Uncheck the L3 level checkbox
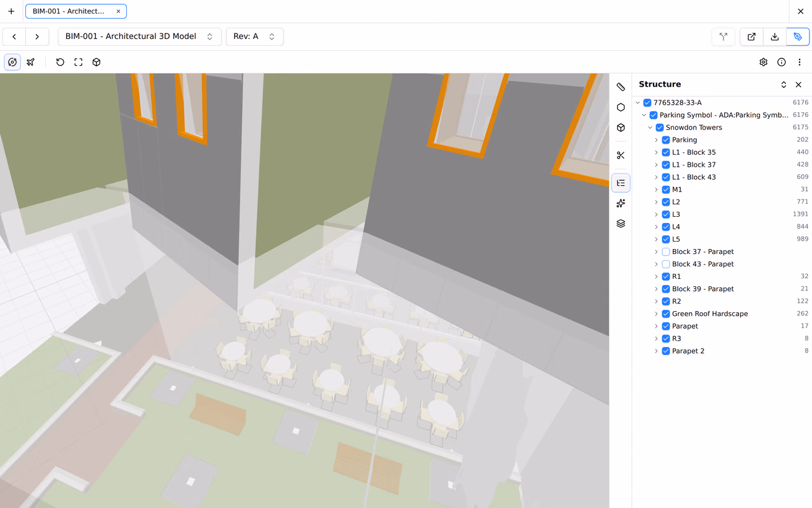Image resolution: width=812 pixels, height=508 pixels. tap(666, 214)
